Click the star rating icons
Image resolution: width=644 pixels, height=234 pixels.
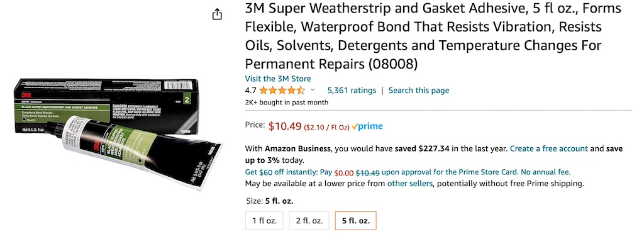click(x=282, y=91)
